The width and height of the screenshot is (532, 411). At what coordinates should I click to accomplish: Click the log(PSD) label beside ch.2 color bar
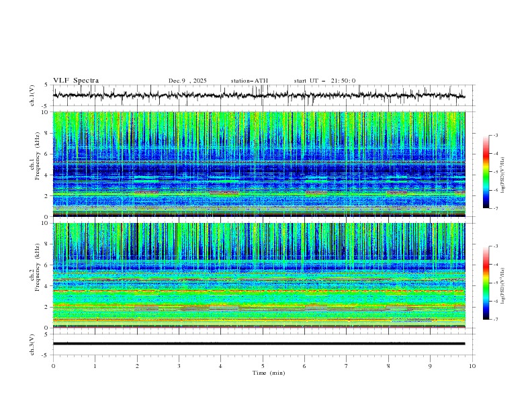[x=502, y=285]
